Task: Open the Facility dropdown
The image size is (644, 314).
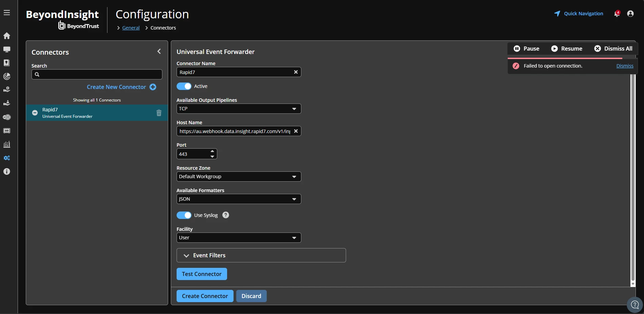Action: pyautogui.click(x=239, y=238)
